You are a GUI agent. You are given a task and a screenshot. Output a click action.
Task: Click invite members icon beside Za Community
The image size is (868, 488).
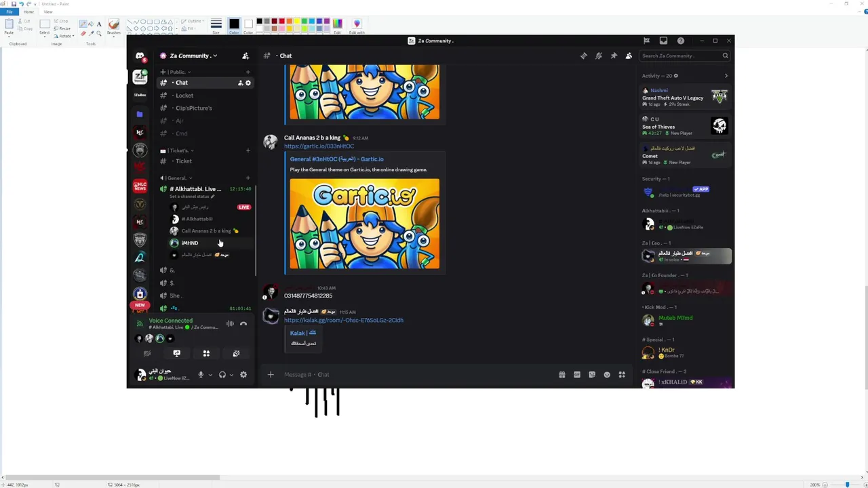(x=245, y=56)
